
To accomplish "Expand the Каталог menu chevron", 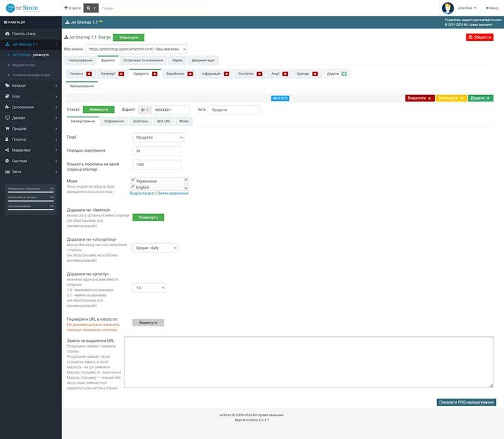I will [56, 86].
